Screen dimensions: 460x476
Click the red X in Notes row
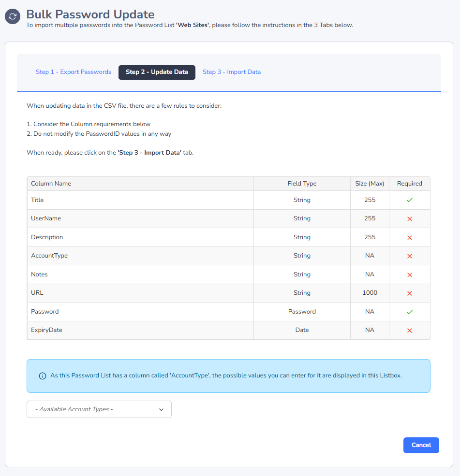click(x=409, y=275)
